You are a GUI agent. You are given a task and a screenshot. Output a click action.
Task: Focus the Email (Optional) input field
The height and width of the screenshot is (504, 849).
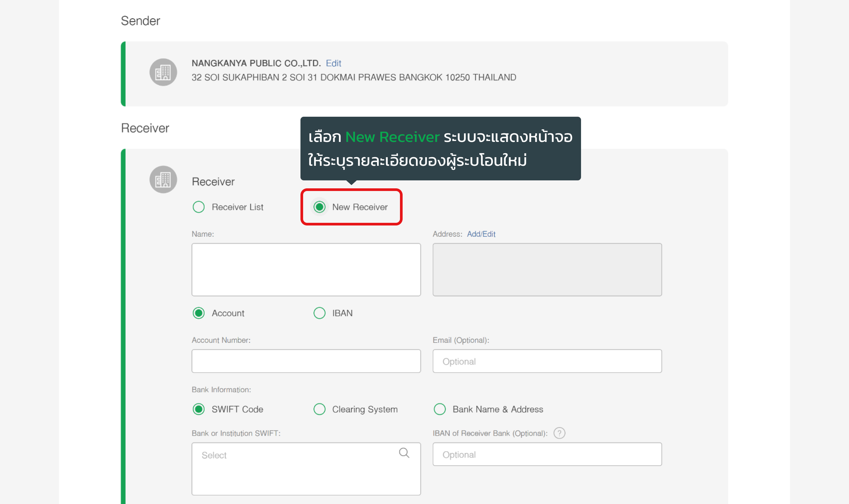547,361
